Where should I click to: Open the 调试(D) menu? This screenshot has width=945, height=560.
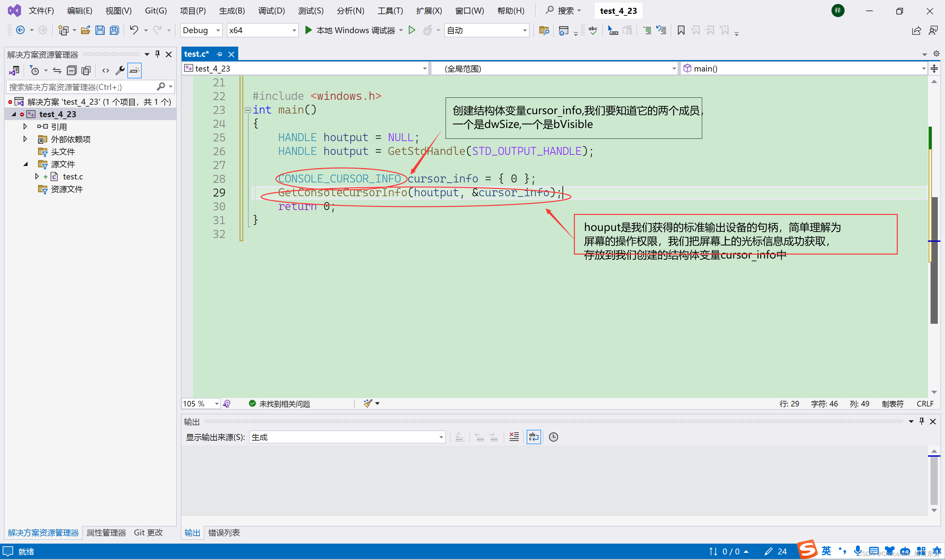[271, 10]
